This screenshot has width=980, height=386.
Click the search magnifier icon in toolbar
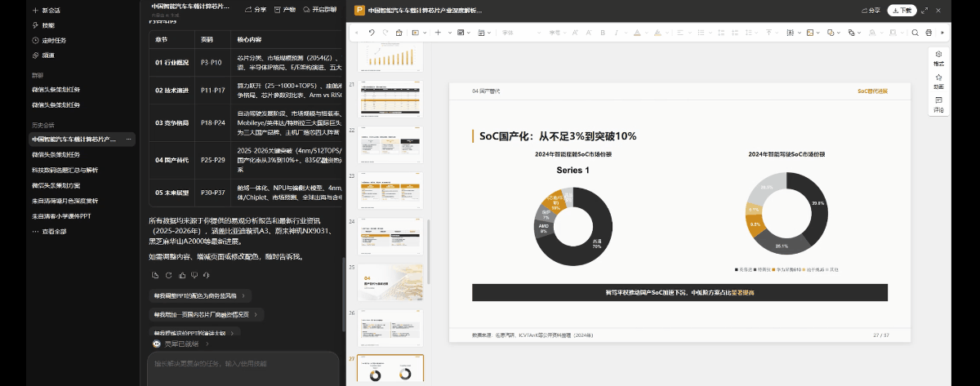(x=915, y=33)
